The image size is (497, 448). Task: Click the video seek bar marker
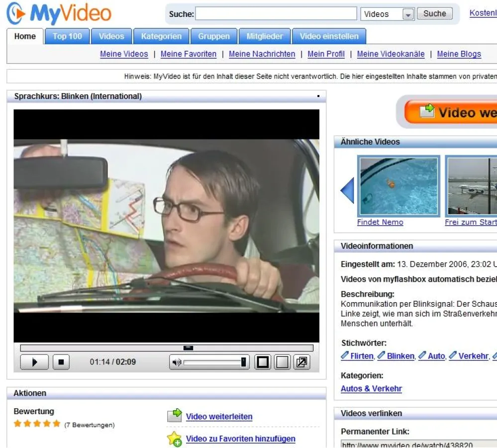[189, 348]
